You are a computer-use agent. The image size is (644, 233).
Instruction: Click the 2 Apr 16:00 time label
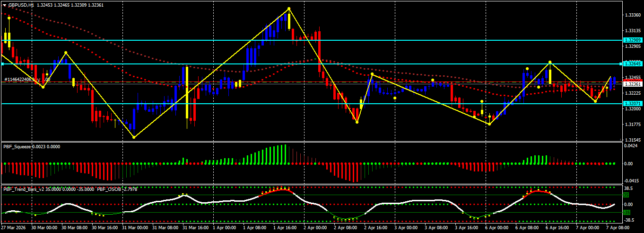pos(376,228)
